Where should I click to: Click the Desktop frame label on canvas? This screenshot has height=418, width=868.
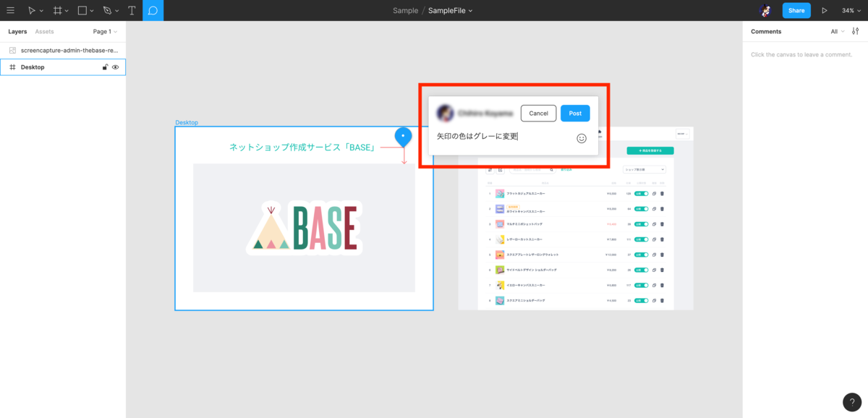pyautogui.click(x=187, y=122)
